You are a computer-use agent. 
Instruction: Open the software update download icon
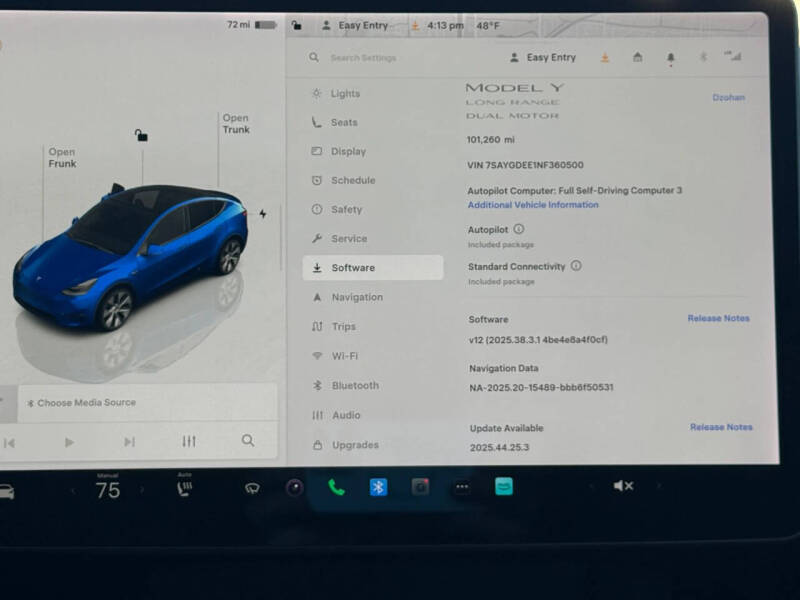point(604,57)
